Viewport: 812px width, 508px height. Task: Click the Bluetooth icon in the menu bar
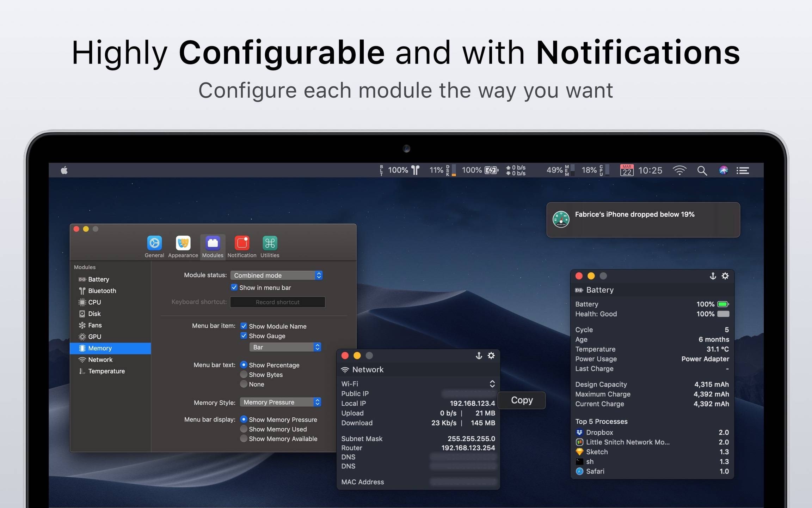pos(416,170)
